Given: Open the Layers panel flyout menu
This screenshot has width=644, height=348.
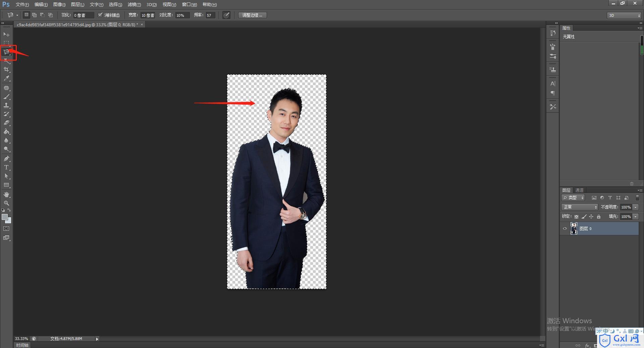Looking at the screenshot, I should (640, 190).
